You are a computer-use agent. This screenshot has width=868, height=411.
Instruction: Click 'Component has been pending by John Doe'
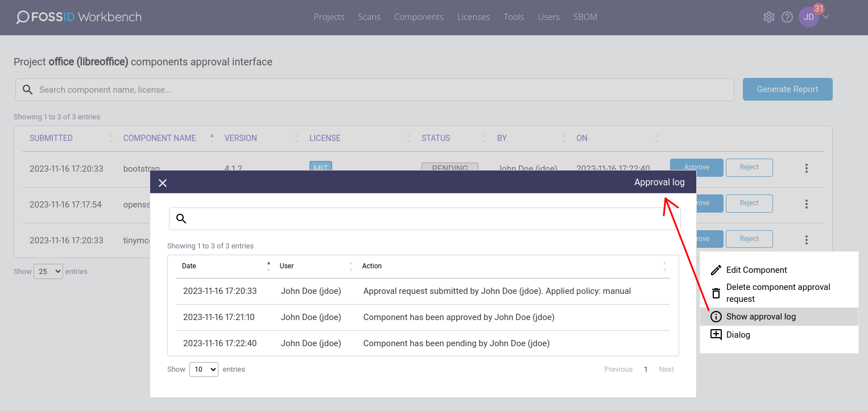[456, 343]
